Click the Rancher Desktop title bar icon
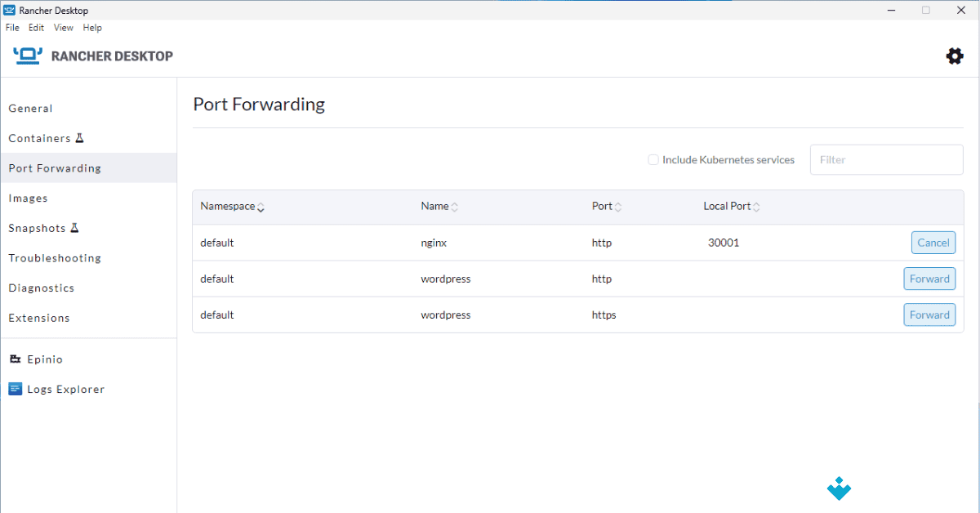The height and width of the screenshot is (513, 980). 9,10
